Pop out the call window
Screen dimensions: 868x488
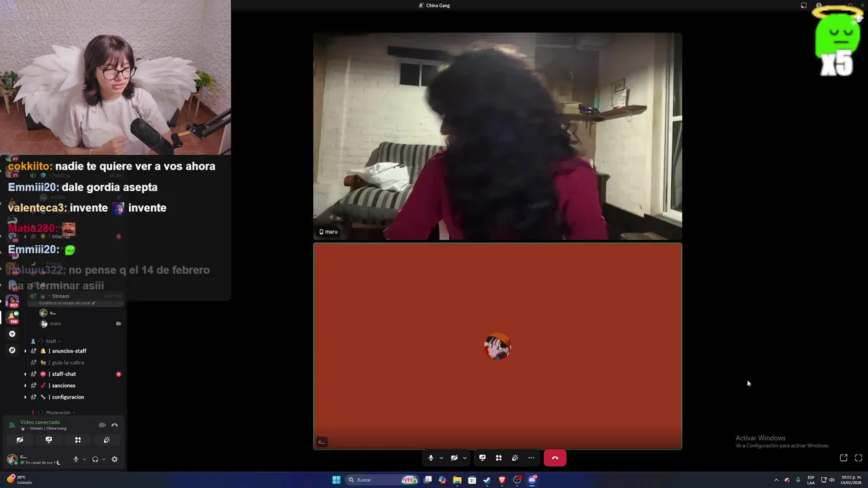tap(844, 458)
